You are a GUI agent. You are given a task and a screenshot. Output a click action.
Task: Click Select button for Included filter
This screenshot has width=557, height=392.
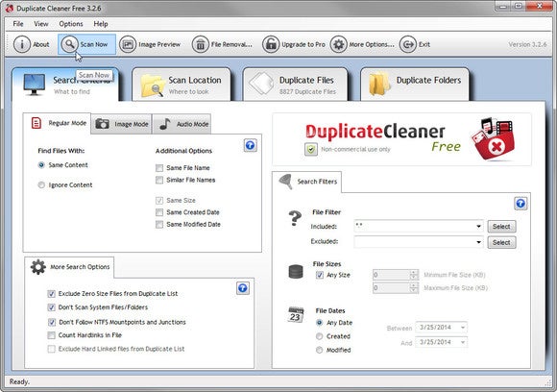(501, 227)
